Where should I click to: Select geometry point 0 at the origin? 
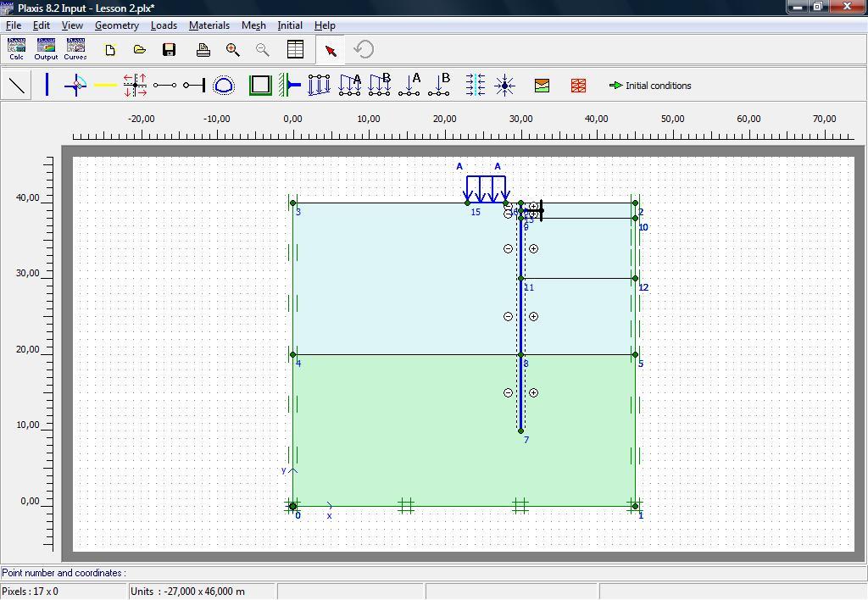click(292, 507)
